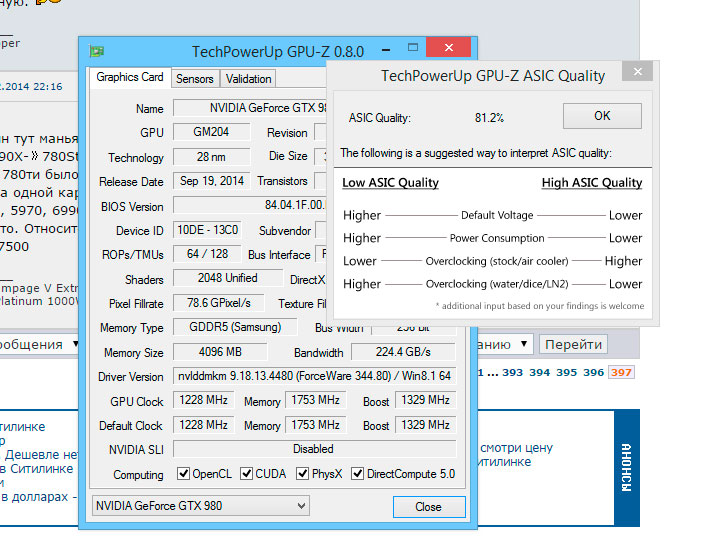The width and height of the screenshot is (717, 547).
Task: Select the Graphics Card tab
Action: [x=130, y=77]
